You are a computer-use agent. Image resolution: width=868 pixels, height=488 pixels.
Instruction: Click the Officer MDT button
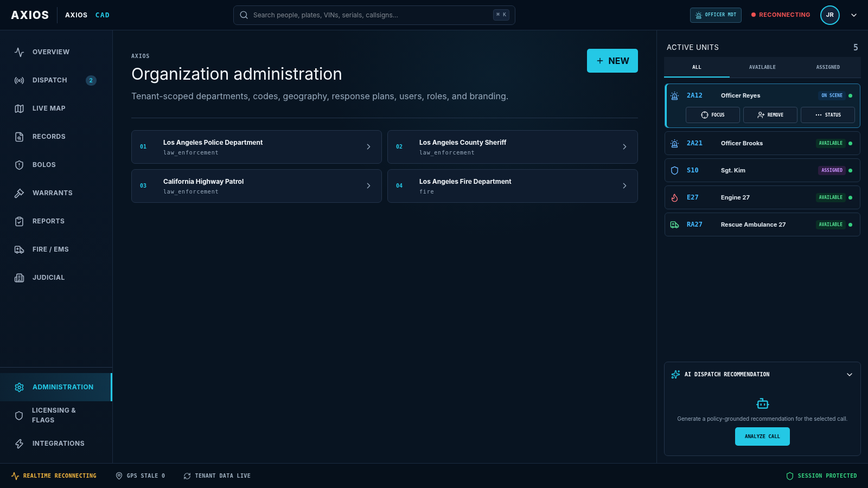click(716, 15)
